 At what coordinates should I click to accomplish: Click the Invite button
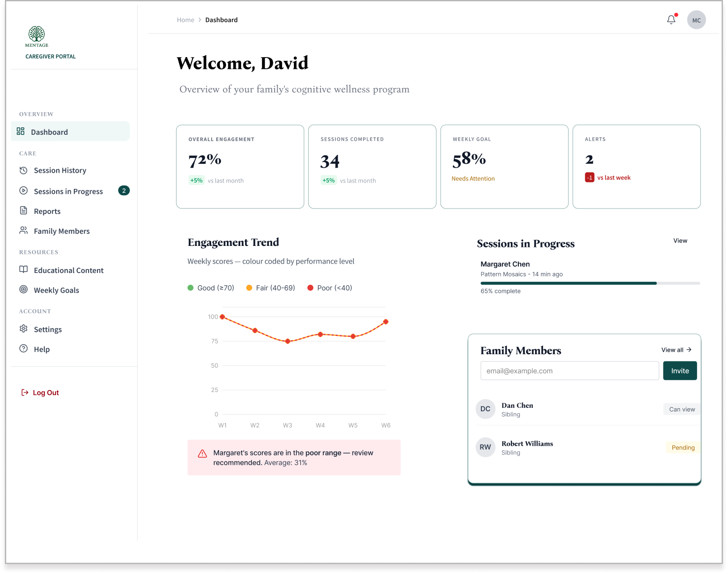coord(680,371)
